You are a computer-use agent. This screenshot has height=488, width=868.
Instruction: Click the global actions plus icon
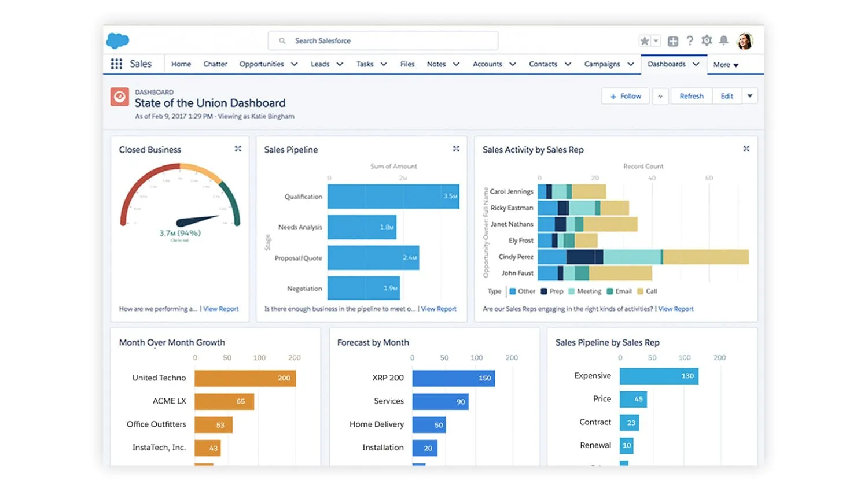coord(673,41)
